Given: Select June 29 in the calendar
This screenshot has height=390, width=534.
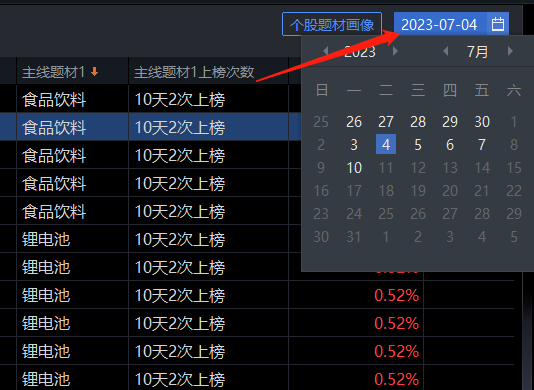Looking at the screenshot, I should pos(450,122).
